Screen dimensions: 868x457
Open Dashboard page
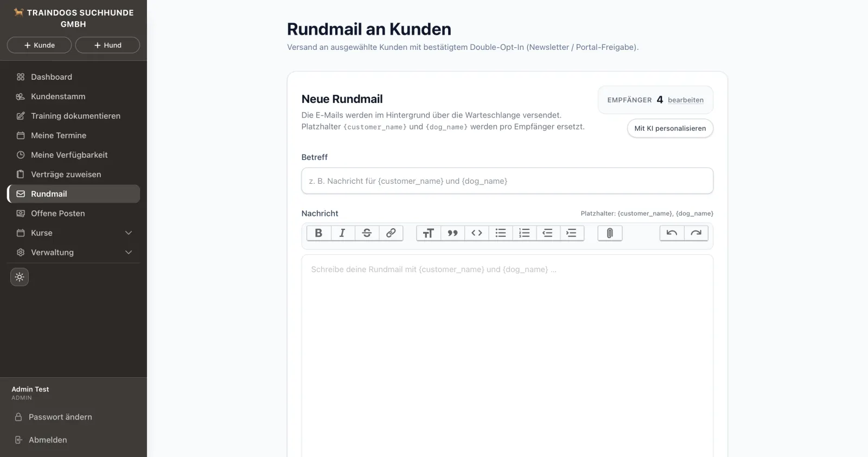point(73,77)
